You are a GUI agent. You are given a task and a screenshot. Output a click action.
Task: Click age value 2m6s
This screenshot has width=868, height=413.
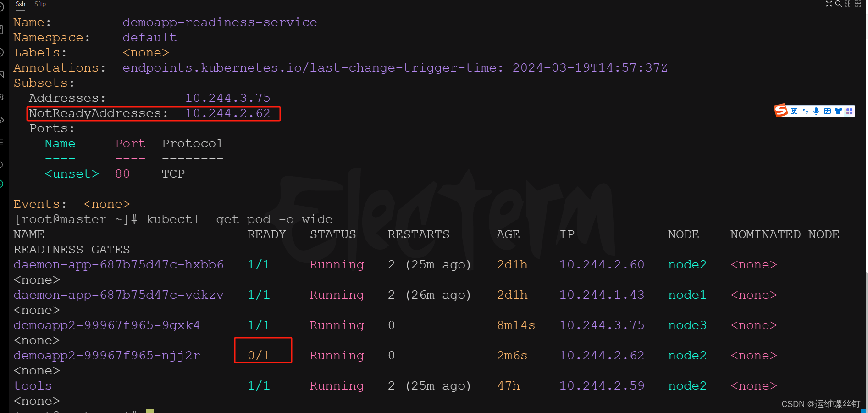point(512,356)
